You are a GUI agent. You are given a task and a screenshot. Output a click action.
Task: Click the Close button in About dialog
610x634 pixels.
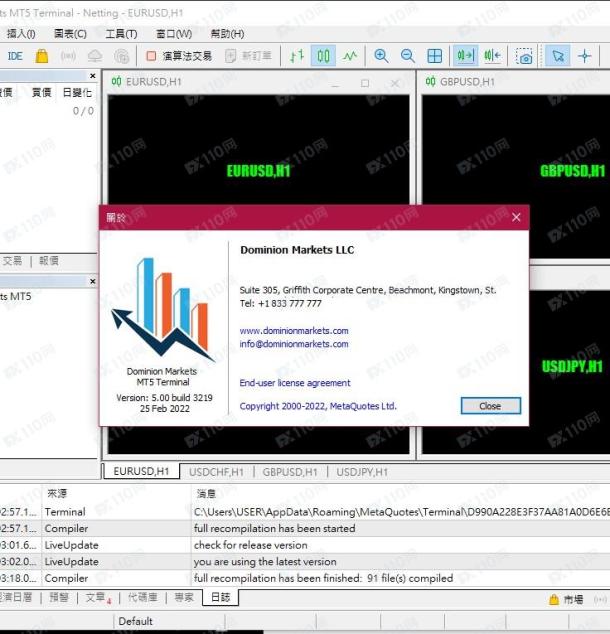point(490,406)
